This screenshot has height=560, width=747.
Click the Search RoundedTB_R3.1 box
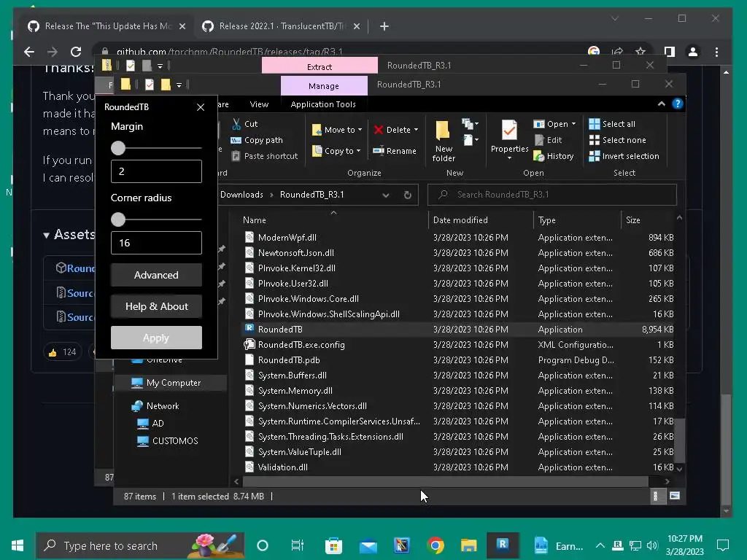click(x=552, y=195)
